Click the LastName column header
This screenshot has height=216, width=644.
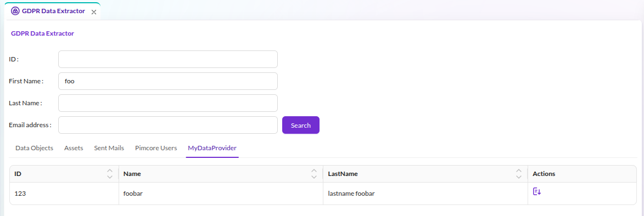click(425, 174)
